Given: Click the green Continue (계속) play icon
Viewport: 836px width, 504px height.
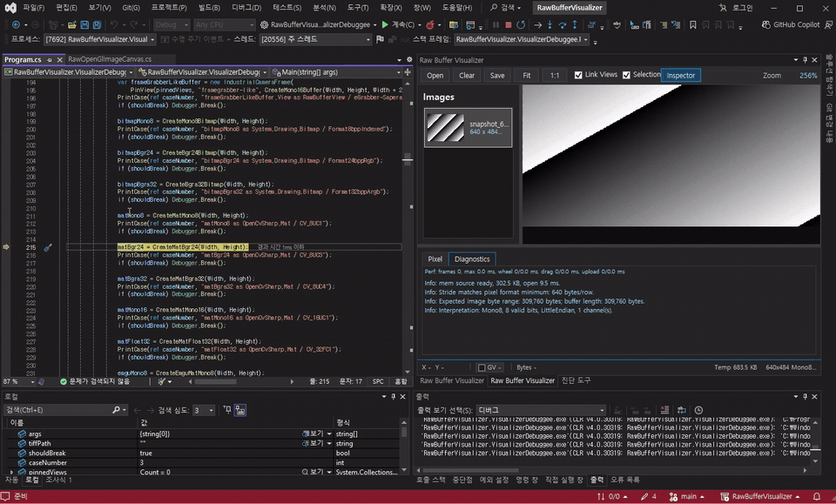Looking at the screenshot, I should 385,24.
